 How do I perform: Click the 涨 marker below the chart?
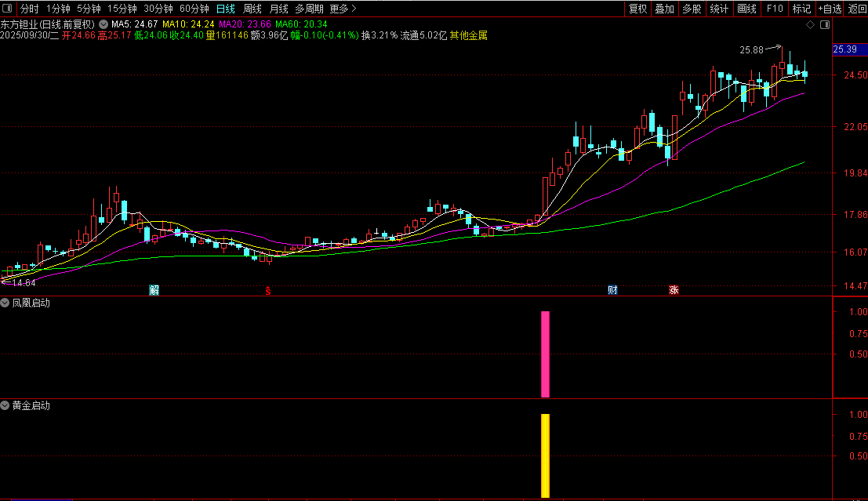click(674, 290)
